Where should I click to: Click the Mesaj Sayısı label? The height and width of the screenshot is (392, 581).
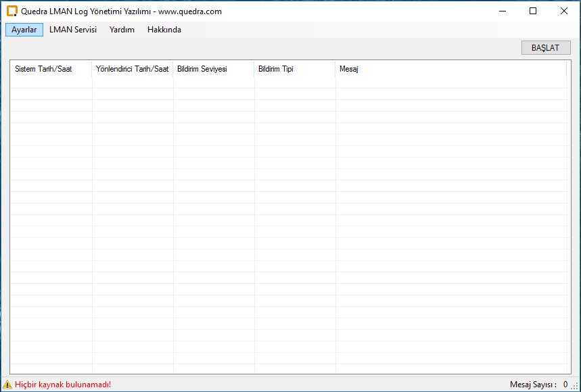coord(533,385)
